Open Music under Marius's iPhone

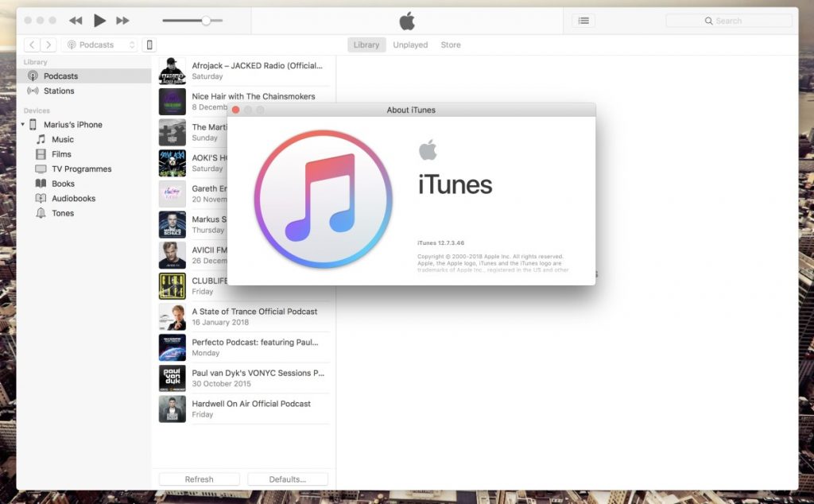coord(62,140)
